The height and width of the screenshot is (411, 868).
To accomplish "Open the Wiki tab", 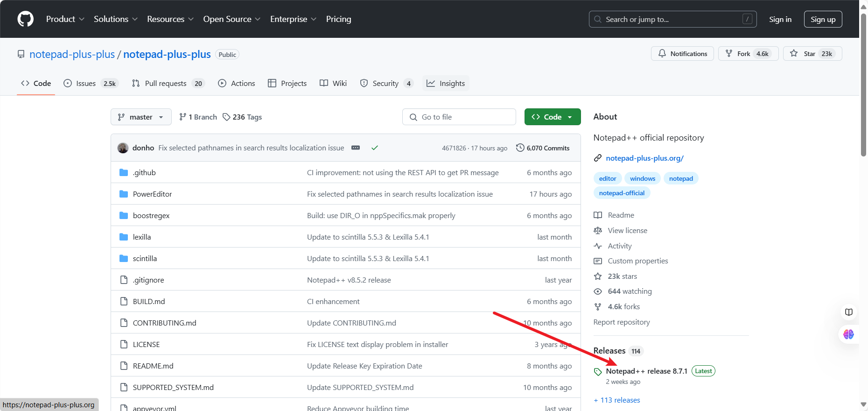I will pyautogui.click(x=333, y=83).
